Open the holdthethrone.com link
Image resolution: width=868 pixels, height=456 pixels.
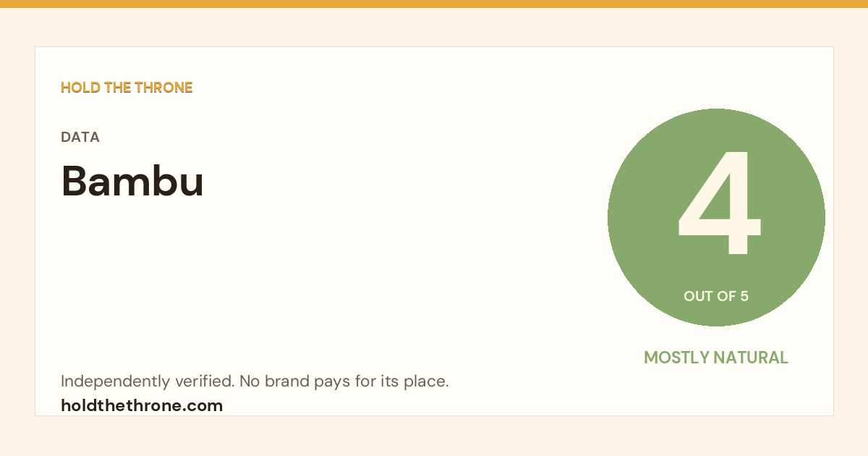point(142,405)
